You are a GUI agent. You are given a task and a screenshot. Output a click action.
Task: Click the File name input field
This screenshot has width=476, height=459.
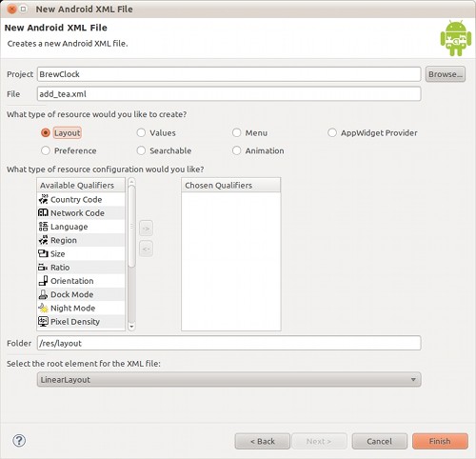click(228, 94)
